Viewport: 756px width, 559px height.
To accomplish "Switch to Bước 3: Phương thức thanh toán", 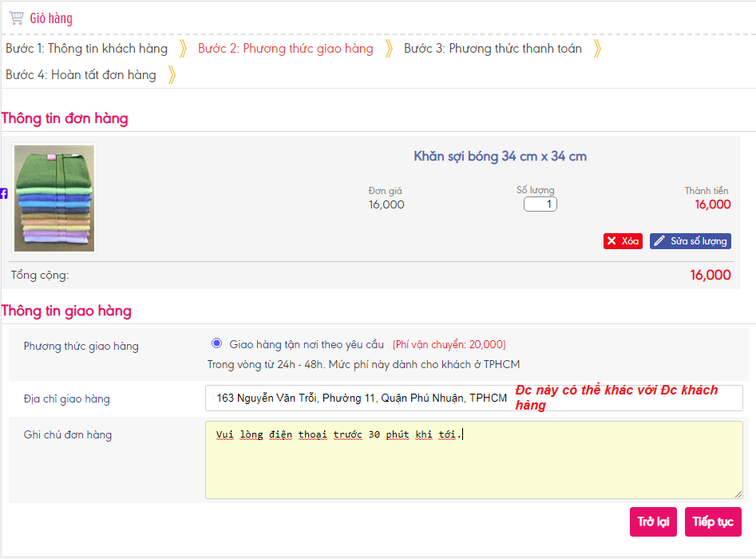I will (x=493, y=49).
